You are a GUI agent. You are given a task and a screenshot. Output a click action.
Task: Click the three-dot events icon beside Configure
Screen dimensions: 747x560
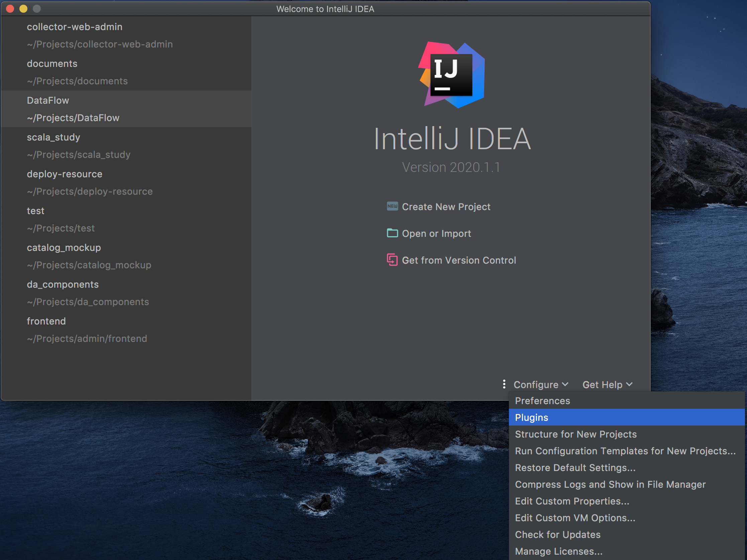504,384
